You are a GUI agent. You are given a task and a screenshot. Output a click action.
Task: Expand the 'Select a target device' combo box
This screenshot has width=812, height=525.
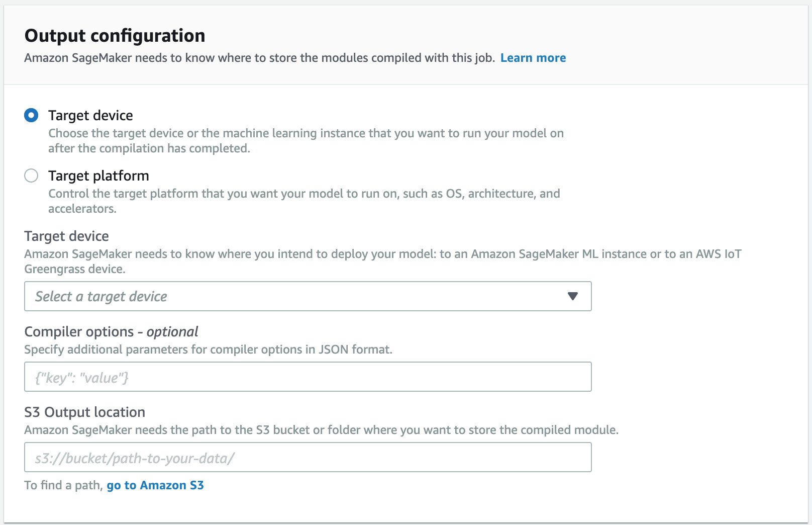pyautogui.click(x=308, y=297)
